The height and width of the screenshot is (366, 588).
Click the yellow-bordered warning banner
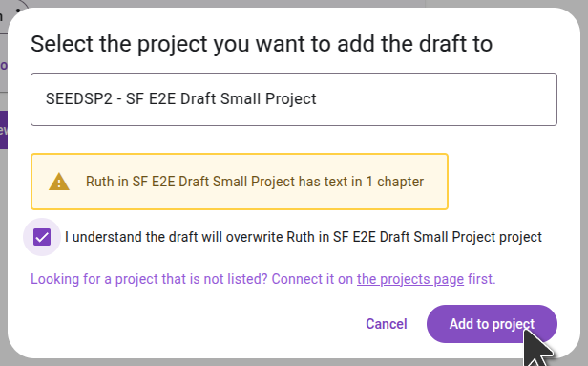(240, 182)
